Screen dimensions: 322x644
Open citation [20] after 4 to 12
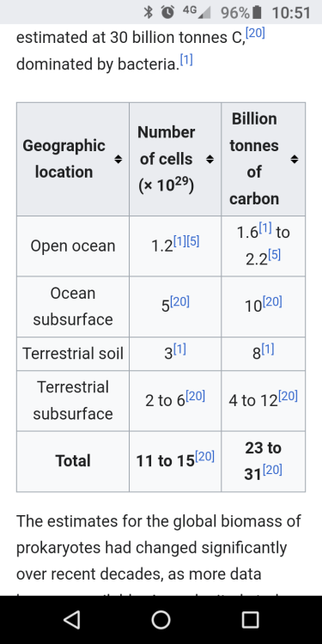click(x=288, y=396)
